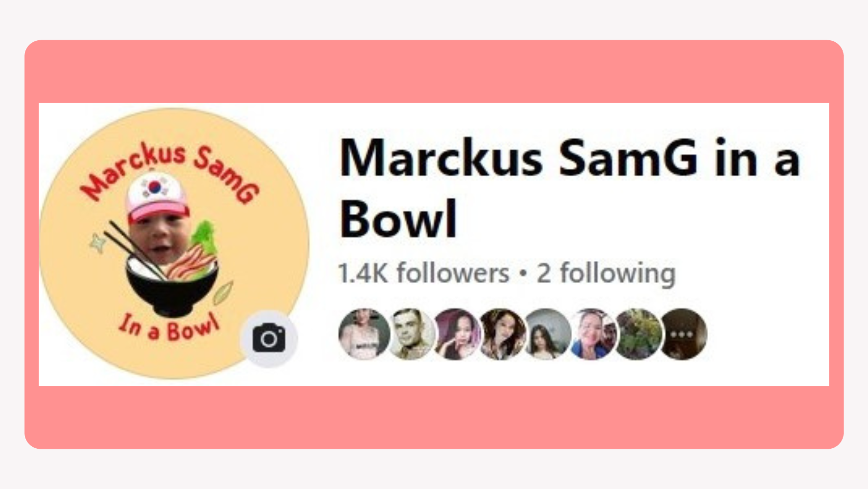Open the three-dots more followers avatar
Image resolution: width=868 pixels, height=489 pixels.
pyautogui.click(x=682, y=334)
